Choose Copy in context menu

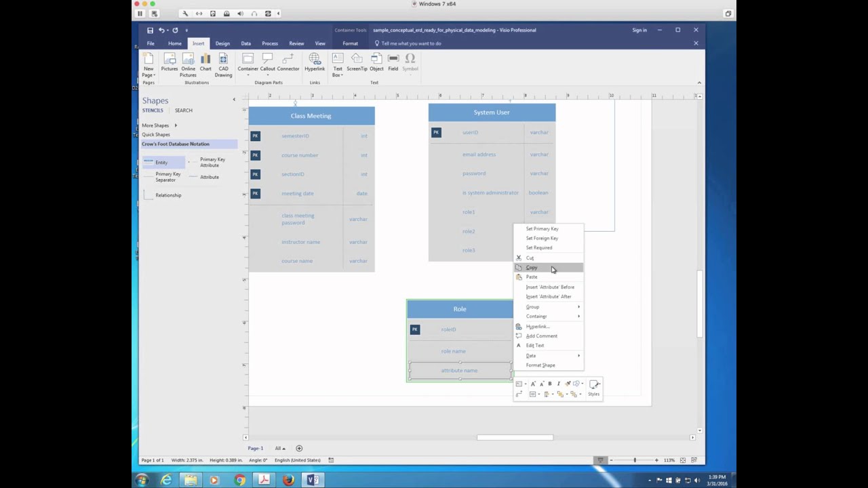[x=548, y=268]
